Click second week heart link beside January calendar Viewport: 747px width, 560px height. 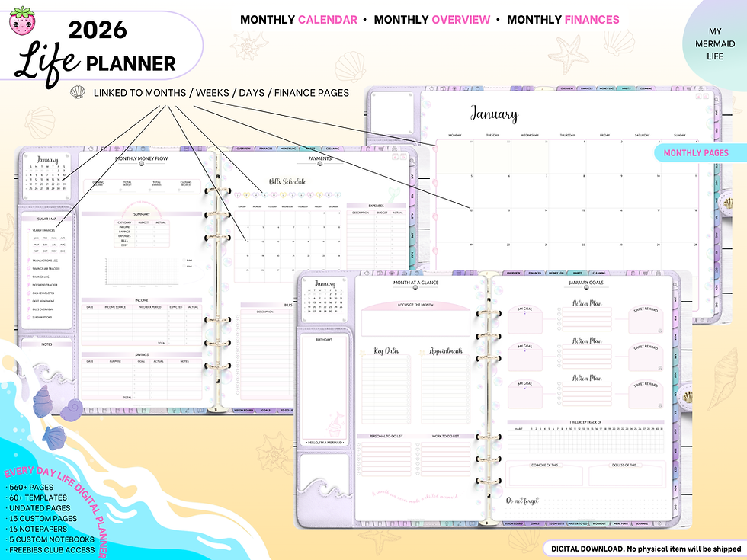point(435,183)
